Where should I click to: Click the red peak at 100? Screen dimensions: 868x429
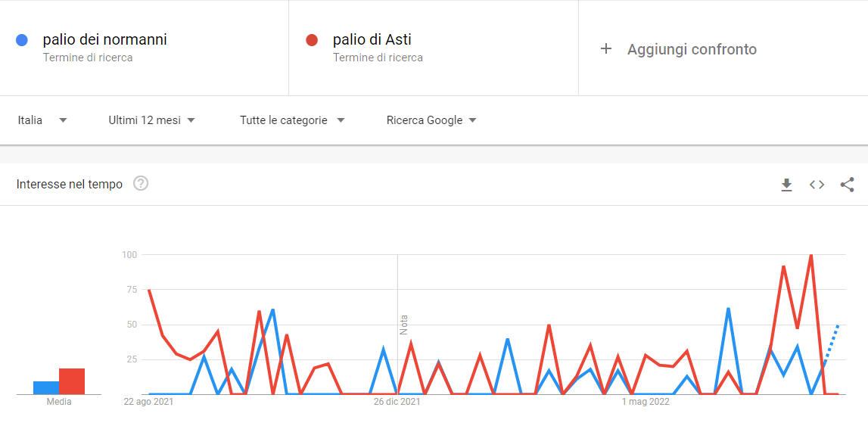811,255
